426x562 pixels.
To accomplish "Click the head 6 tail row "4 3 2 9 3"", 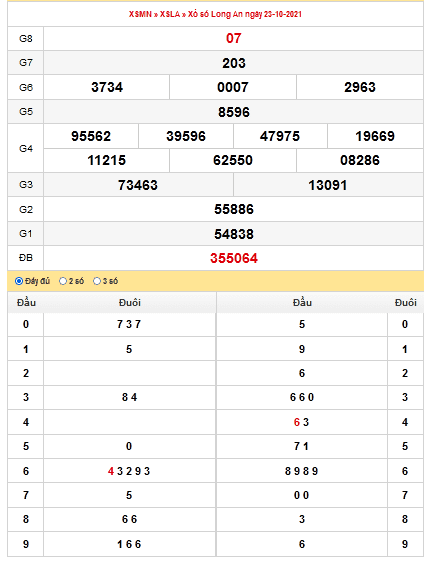I will [x=129, y=471].
